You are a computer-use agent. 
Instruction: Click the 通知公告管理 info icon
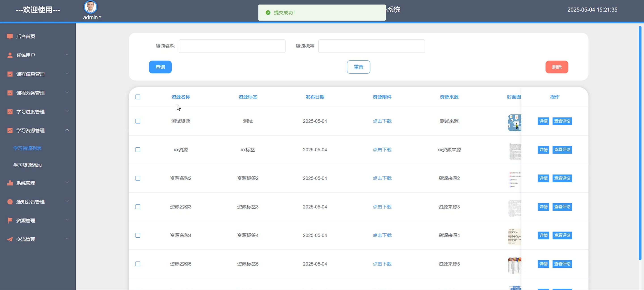(x=10, y=202)
